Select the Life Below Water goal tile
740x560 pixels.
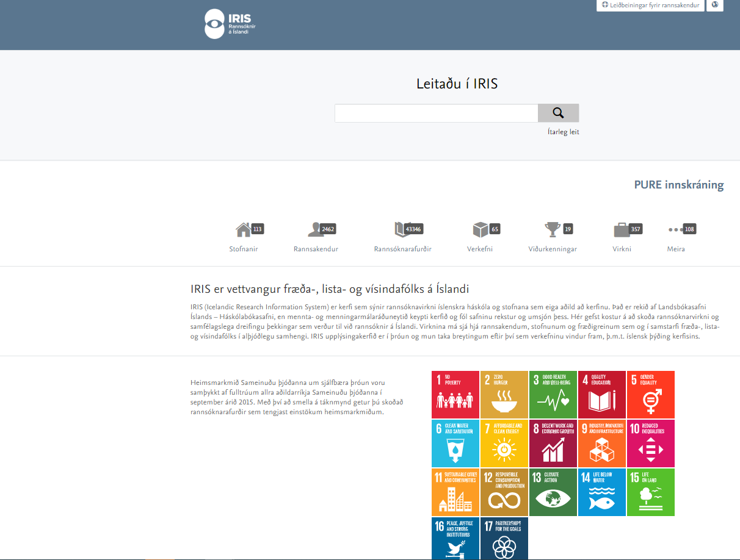coord(602,492)
